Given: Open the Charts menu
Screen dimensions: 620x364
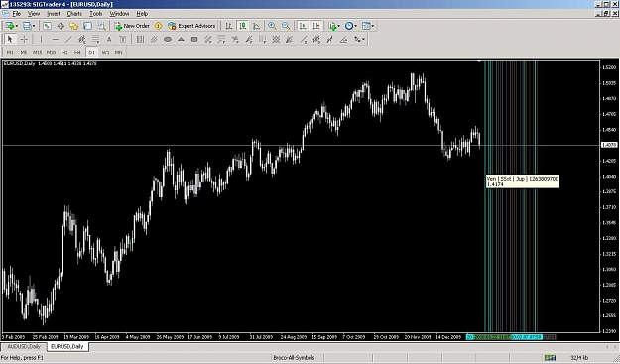Looking at the screenshot, I should pyautogui.click(x=74, y=14).
